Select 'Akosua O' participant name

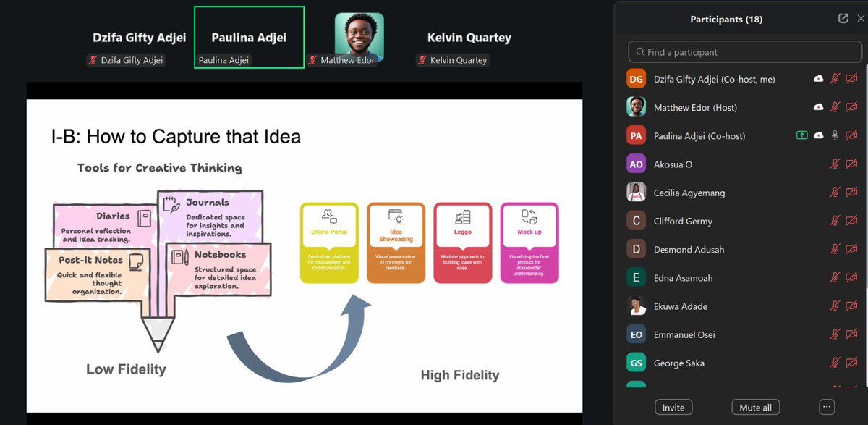(x=673, y=164)
